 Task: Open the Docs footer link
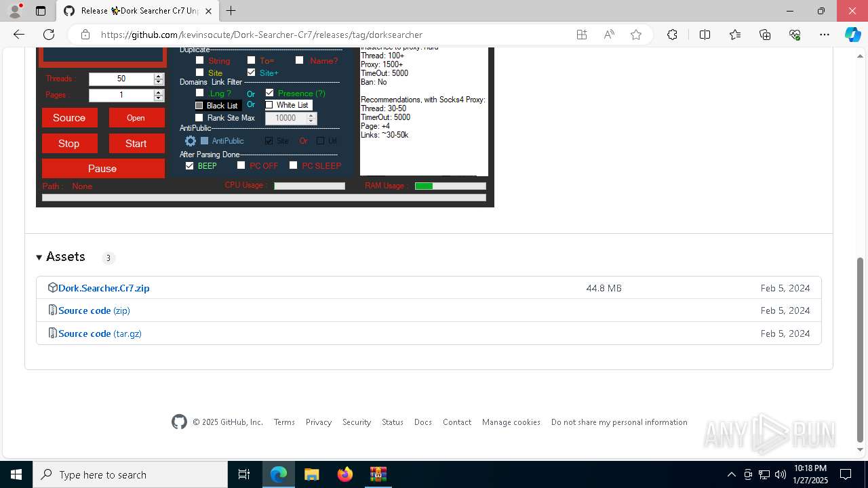(x=423, y=422)
